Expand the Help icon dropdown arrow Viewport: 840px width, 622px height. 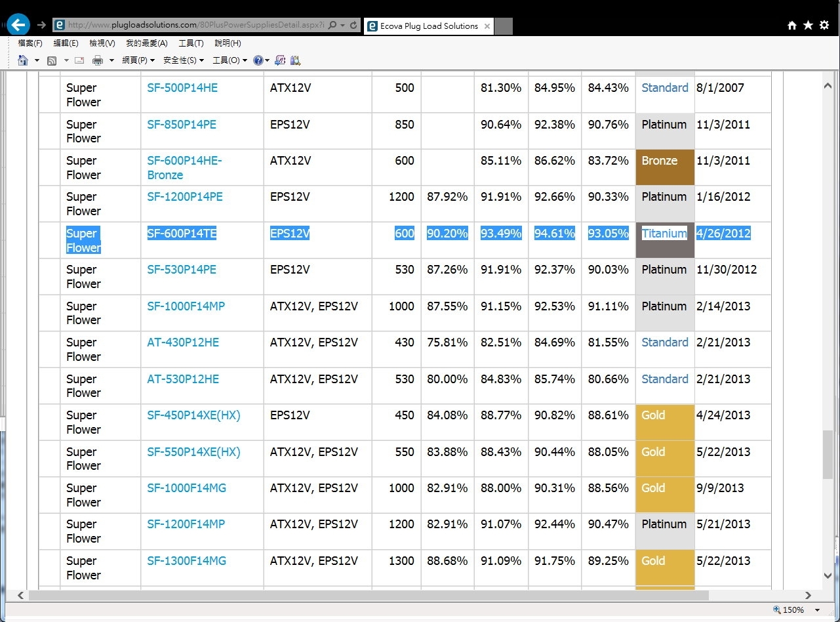(x=268, y=60)
